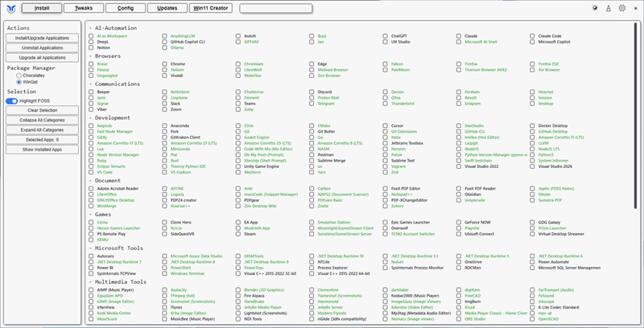Collapse the Microsoft Tools category
This screenshot has height=328, width=644.
coord(116,248)
